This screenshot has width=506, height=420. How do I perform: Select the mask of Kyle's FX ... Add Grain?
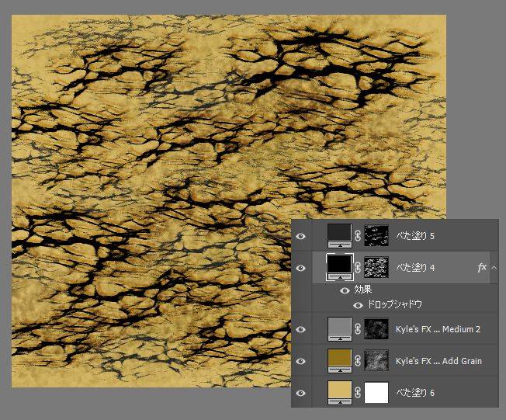376,360
